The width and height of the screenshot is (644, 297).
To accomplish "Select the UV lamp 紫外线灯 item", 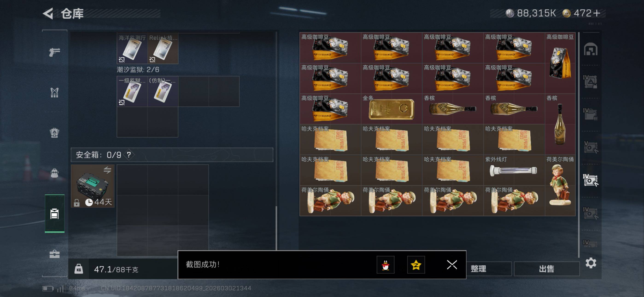I will (x=514, y=170).
